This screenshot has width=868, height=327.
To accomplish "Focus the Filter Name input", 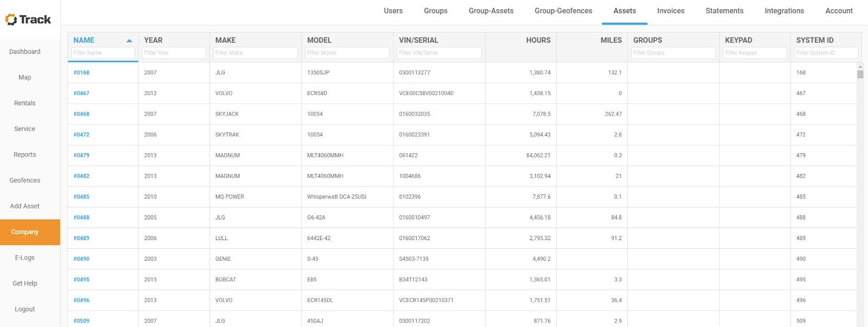I will [x=103, y=53].
